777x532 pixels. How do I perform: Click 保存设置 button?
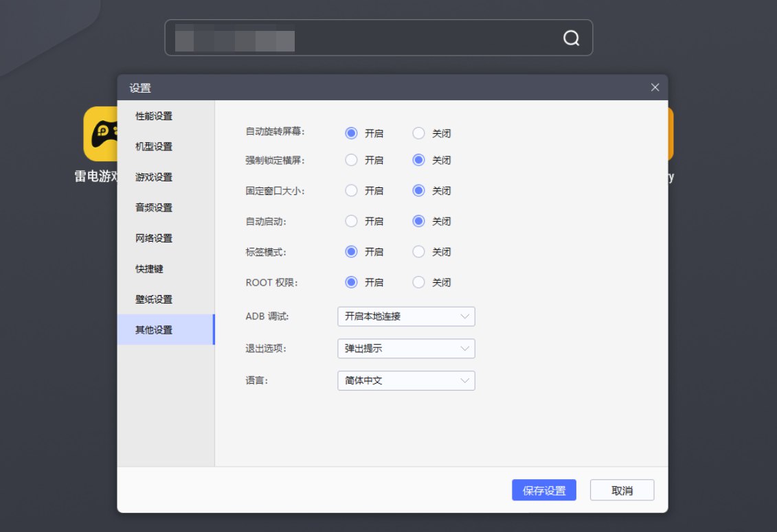pyautogui.click(x=544, y=490)
